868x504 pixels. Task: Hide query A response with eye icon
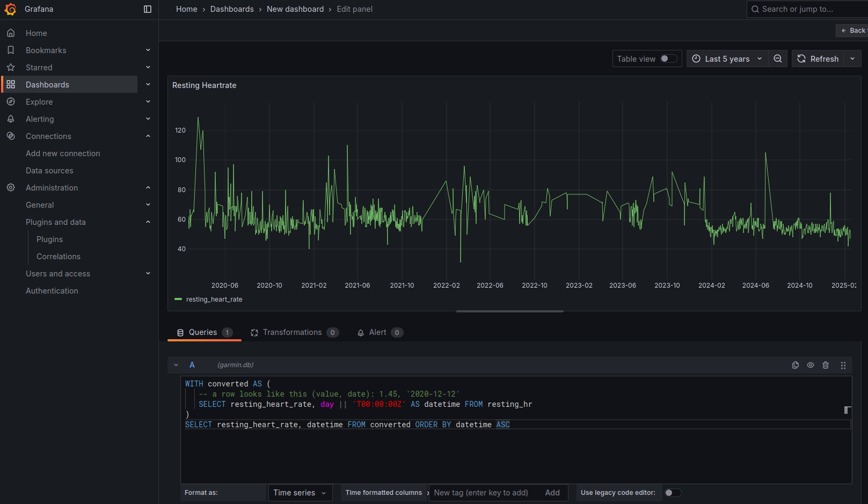point(811,366)
